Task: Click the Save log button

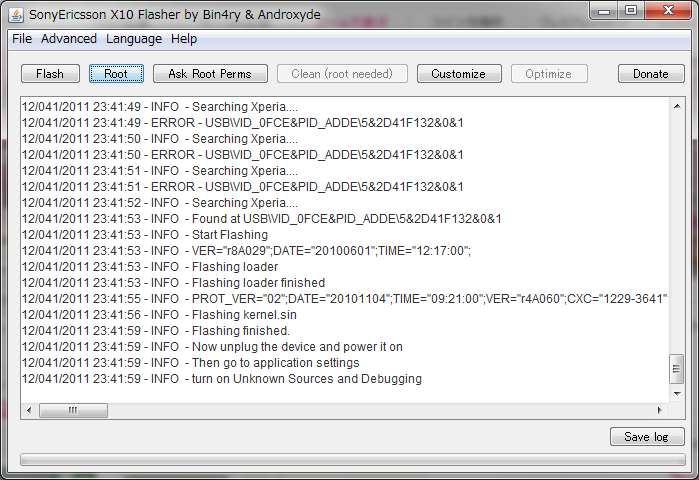Action: point(647,437)
